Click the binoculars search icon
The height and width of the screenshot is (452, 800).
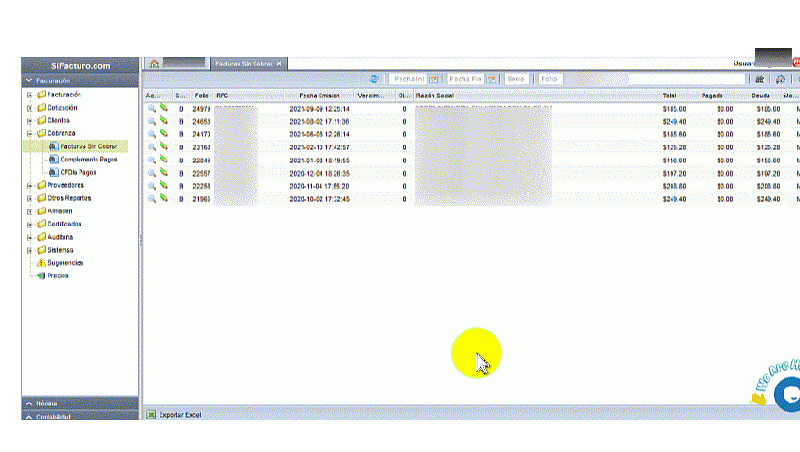(x=760, y=79)
